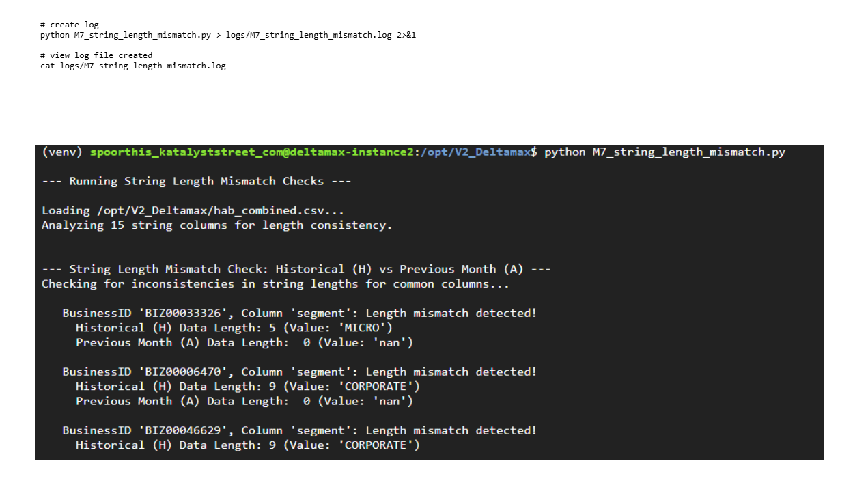
Task: Click the 'Analyzing 15 string columns' line
Action: coord(216,225)
